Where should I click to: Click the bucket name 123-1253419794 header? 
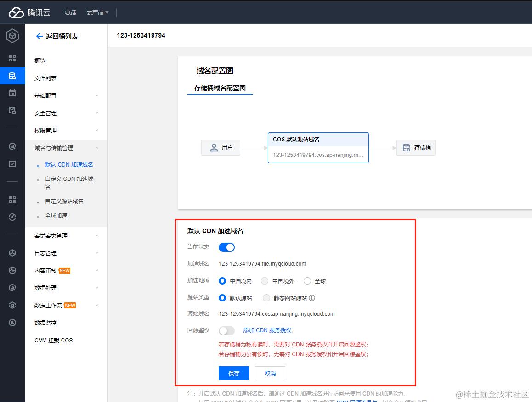pyautogui.click(x=141, y=35)
